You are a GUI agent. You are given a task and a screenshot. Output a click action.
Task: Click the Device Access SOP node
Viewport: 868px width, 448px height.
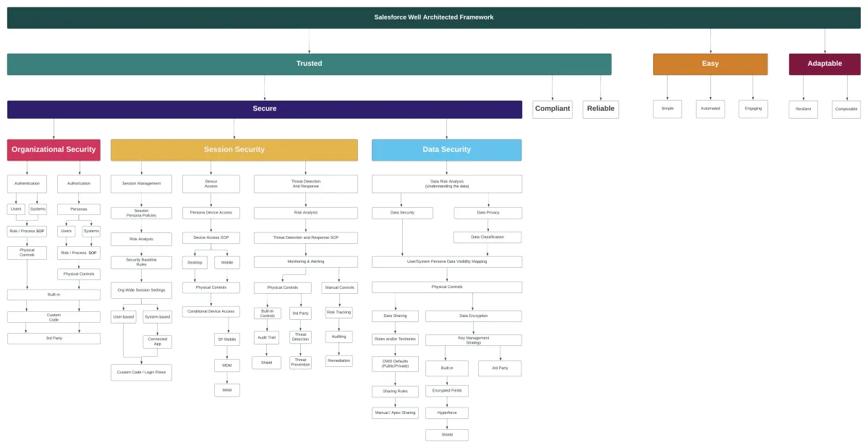(210, 238)
